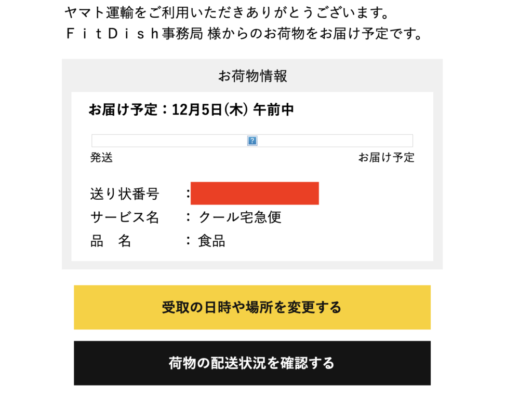Click the お届け予定：12月5日(木) 午前中 heading
532x398 pixels.
point(191,109)
